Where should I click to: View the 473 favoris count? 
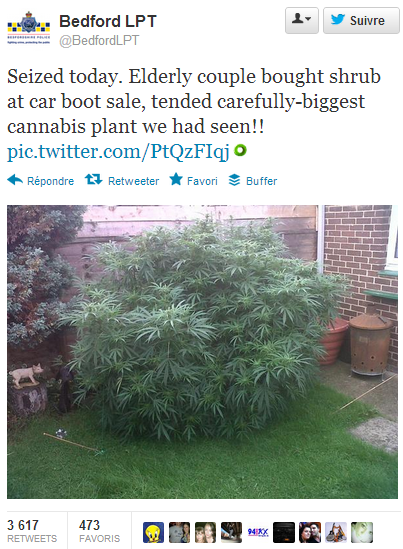pos(99,531)
